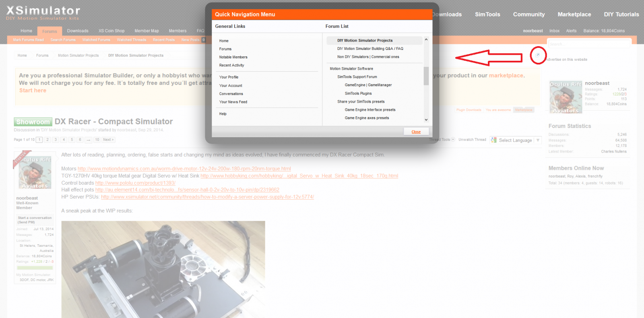Open Watched Threads link
644x318 pixels.
(x=131, y=40)
